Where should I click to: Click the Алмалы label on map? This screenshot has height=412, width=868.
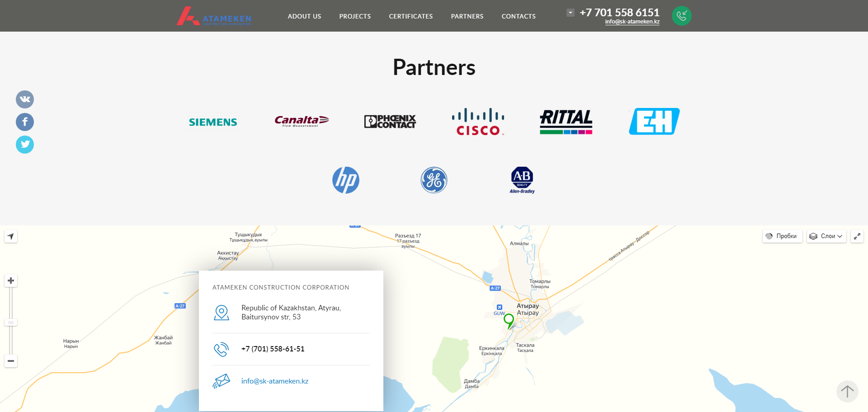coord(519,243)
